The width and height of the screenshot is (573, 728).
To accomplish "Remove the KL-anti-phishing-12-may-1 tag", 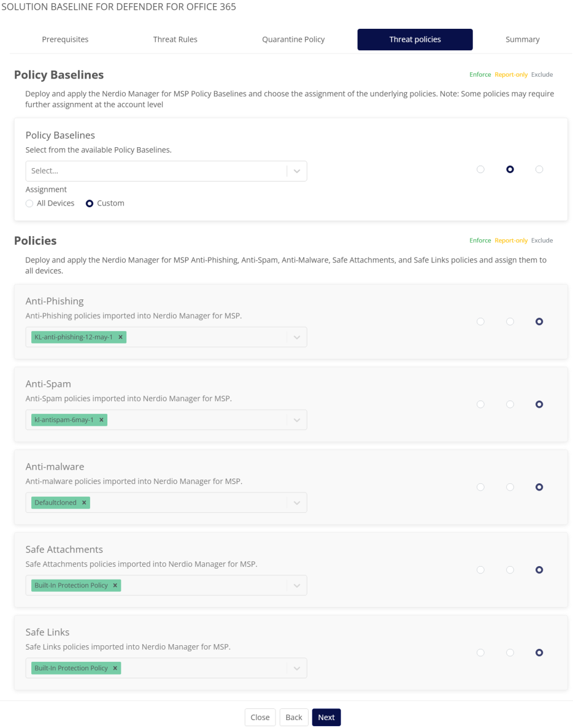I will click(x=120, y=337).
